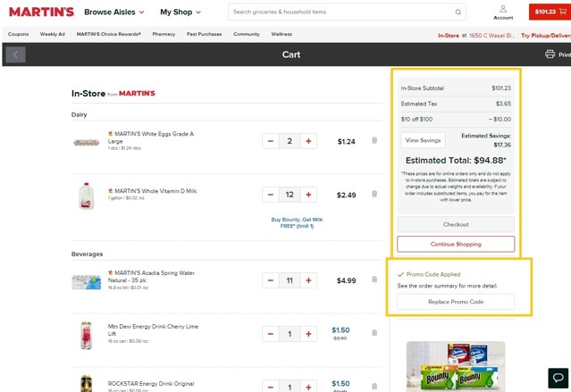This screenshot has width=571, height=392.
Task: Click the Promo Code Applied message
Action: pyautogui.click(x=429, y=274)
